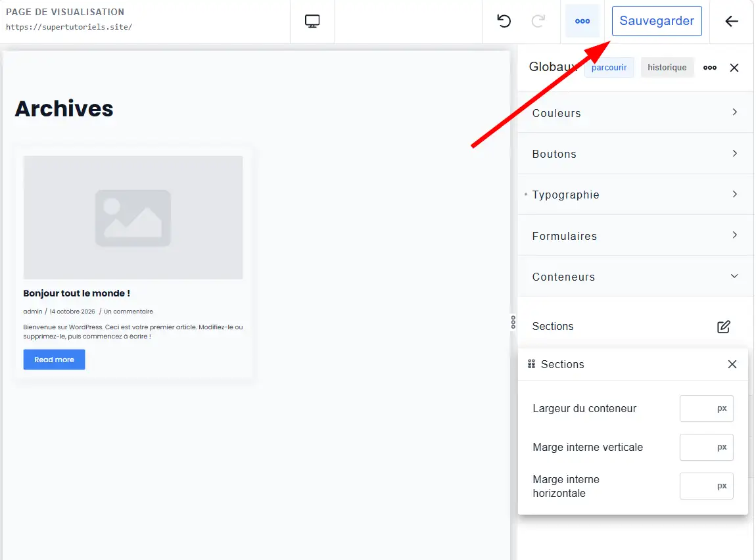
Task: Open the top toolbar three-dots menu
Action: [582, 21]
